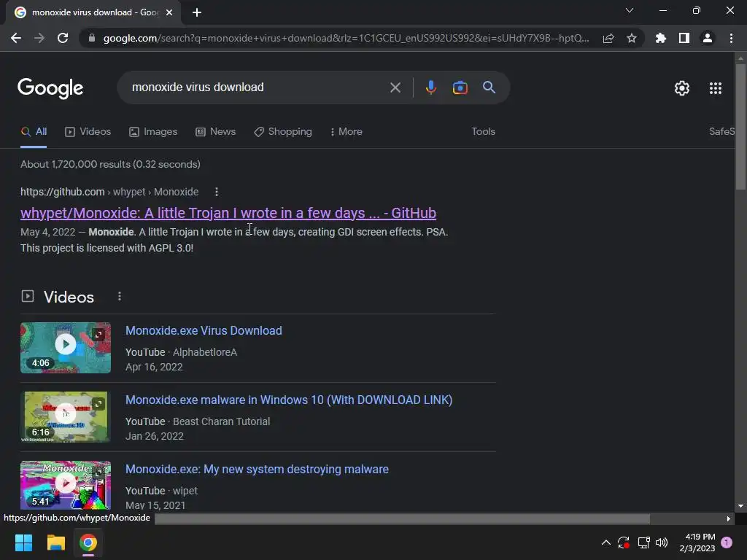The height and width of the screenshot is (560, 747).
Task: Switch to the News tab
Action: pos(215,132)
